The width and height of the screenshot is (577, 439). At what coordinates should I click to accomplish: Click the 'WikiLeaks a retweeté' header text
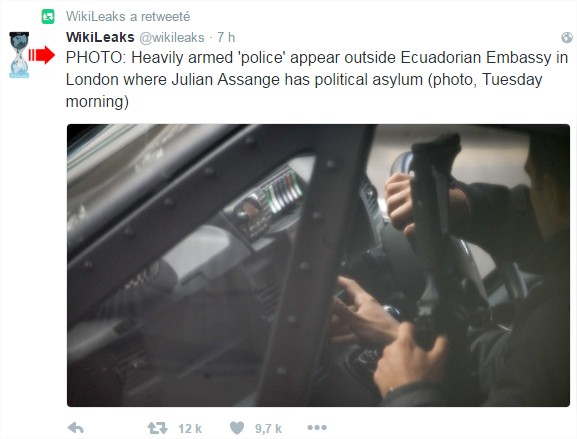[128, 17]
